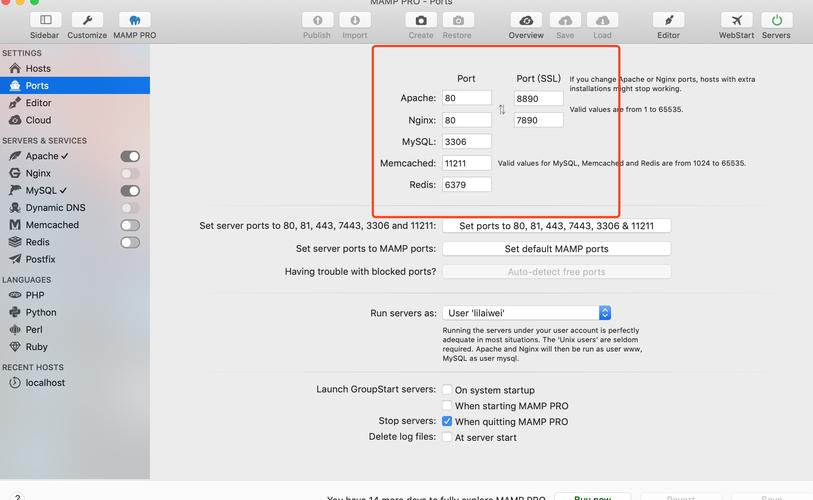This screenshot has width=813, height=500.
Task: Click the Servers power icon
Action: pyautogui.click(x=776, y=20)
